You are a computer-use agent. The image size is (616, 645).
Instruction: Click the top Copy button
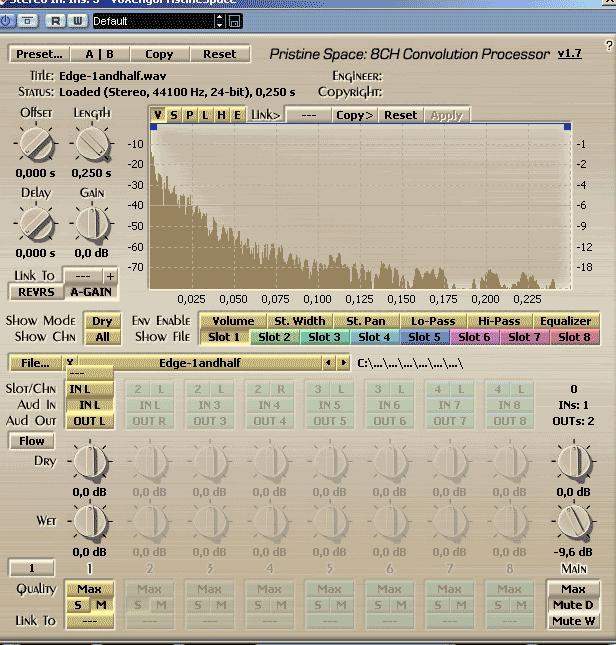point(159,54)
